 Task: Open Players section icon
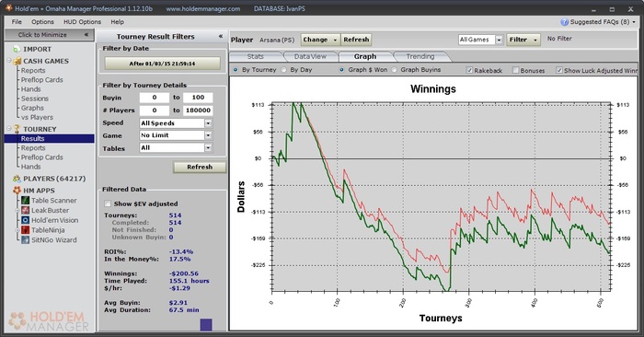click(x=17, y=179)
